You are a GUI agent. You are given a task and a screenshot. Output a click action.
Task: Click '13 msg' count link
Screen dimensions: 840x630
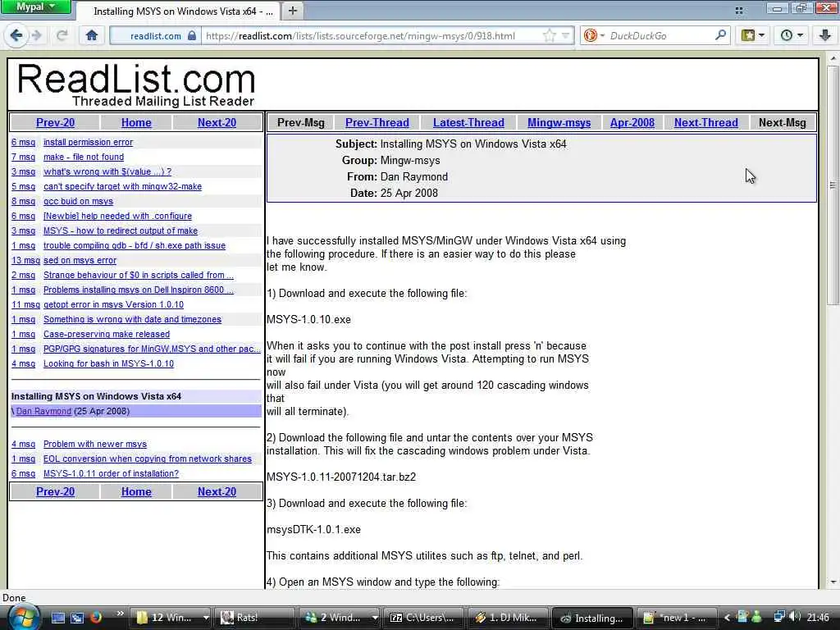click(x=25, y=260)
